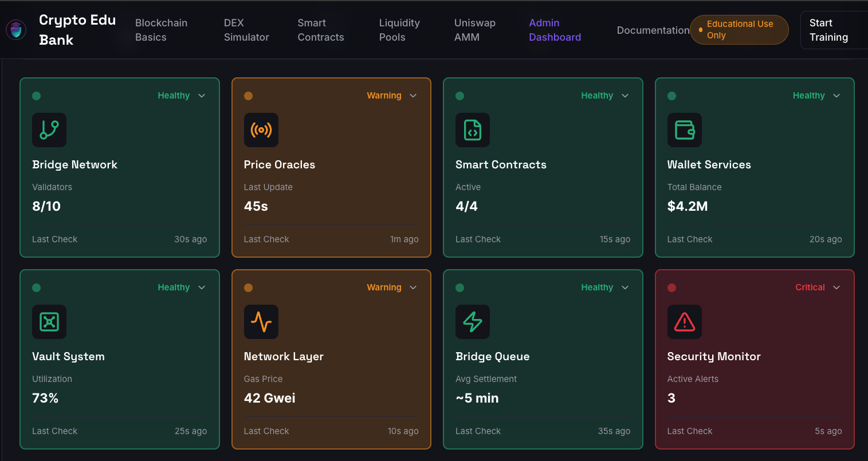Click the Security Monitor alert triangle icon

pyautogui.click(x=685, y=322)
